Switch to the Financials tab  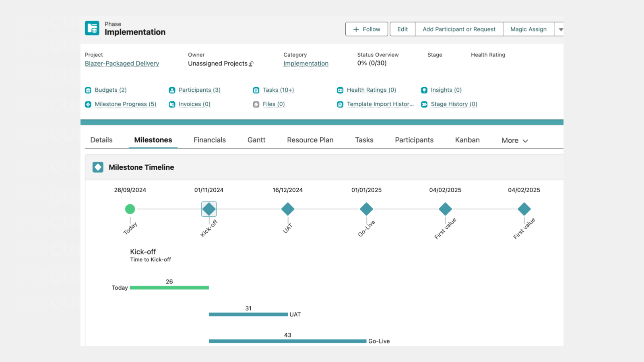[210, 140]
